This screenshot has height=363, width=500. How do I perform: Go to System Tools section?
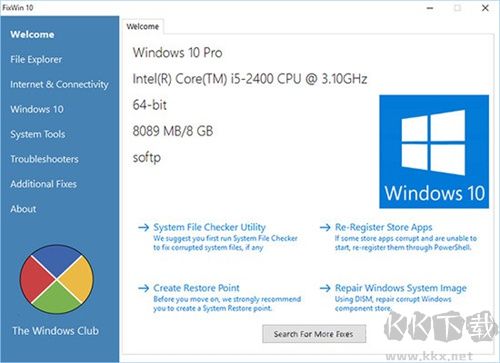click(38, 134)
